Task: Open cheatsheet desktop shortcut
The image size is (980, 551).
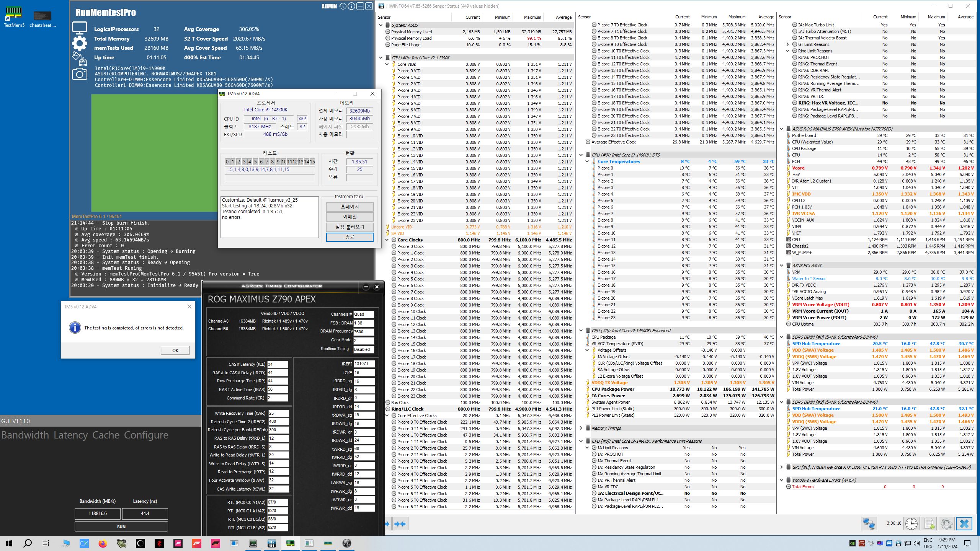Action: tap(42, 18)
